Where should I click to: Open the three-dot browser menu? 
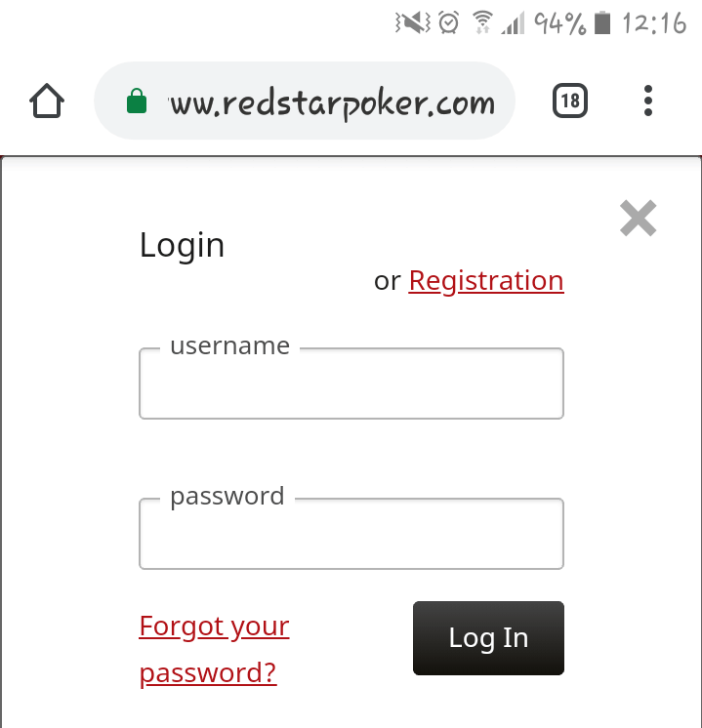[x=648, y=101]
